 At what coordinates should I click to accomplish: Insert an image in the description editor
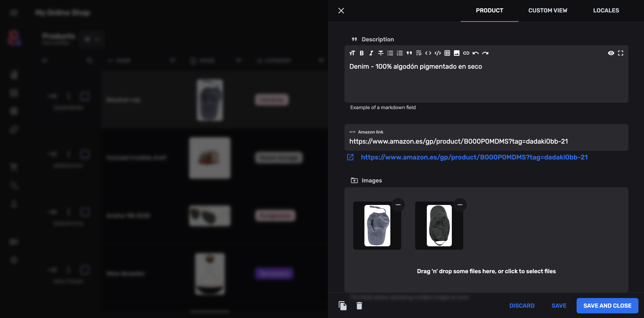tap(457, 53)
